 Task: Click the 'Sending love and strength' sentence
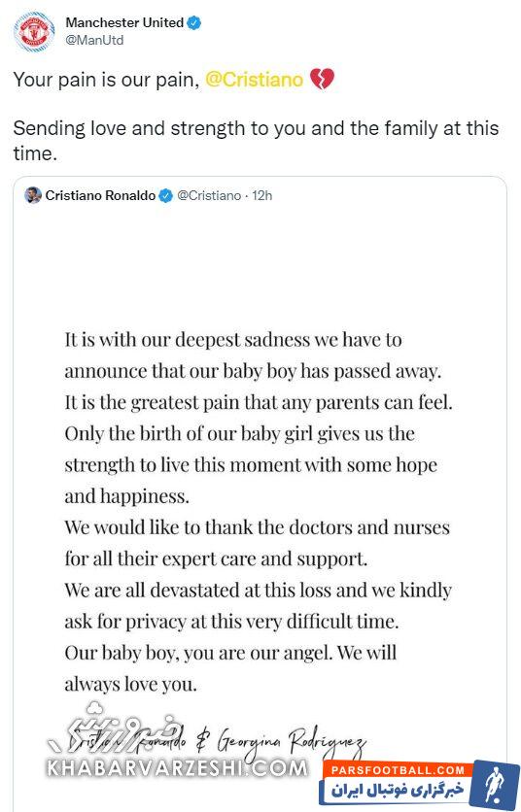(x=256, y=141)
